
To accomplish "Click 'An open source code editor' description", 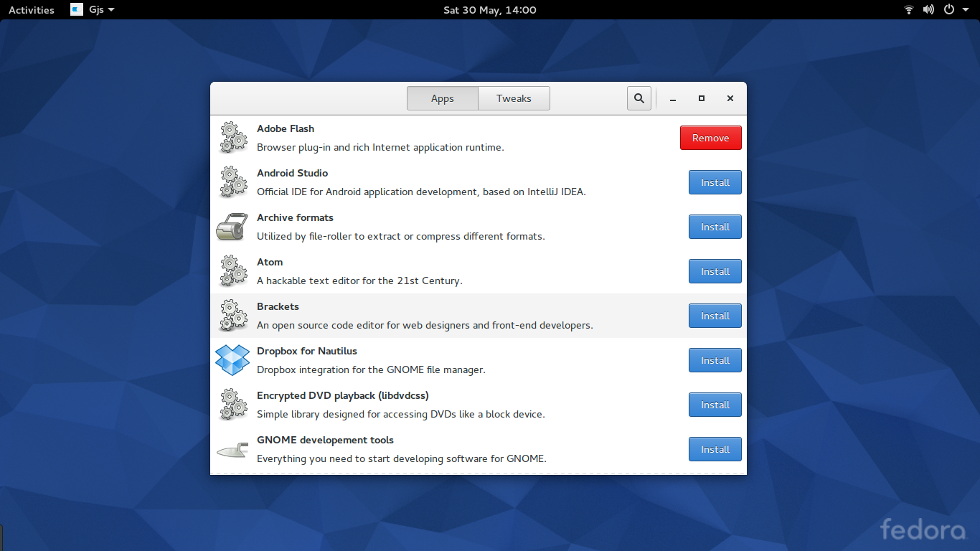I will tap(425, 325).
